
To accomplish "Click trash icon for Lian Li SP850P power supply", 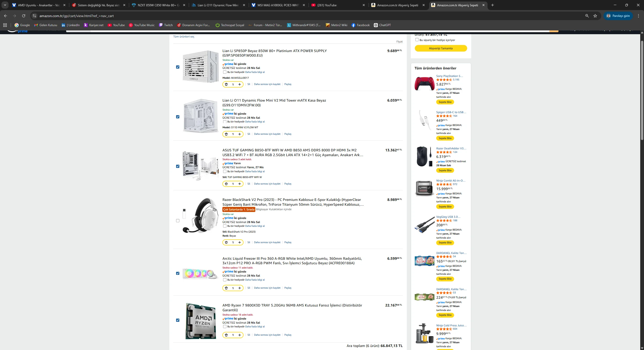I will [226, 84].
